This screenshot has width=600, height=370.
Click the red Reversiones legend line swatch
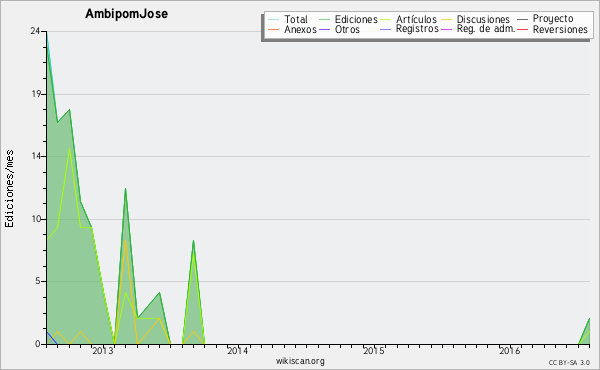[522, 29]
